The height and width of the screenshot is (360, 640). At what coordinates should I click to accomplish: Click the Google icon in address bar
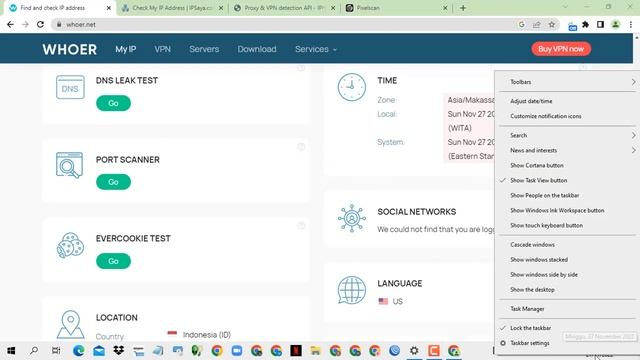(x=522, y=24)
